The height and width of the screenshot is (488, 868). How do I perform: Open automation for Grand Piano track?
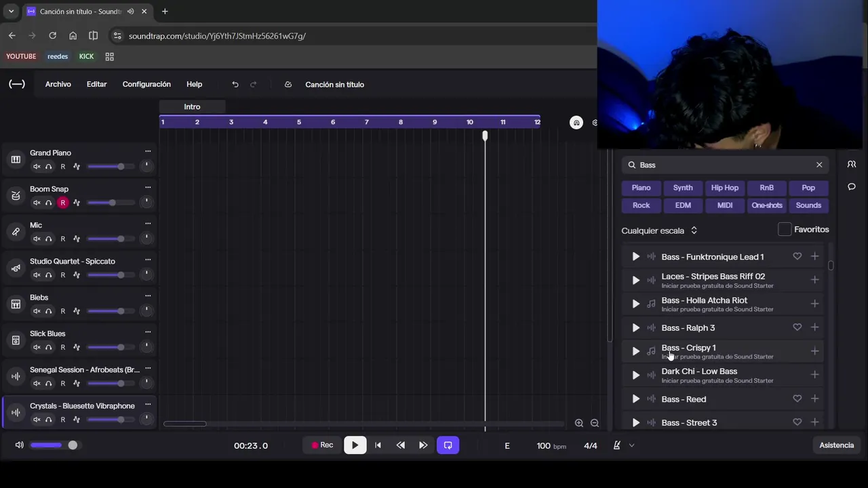[x=77, y=167]
